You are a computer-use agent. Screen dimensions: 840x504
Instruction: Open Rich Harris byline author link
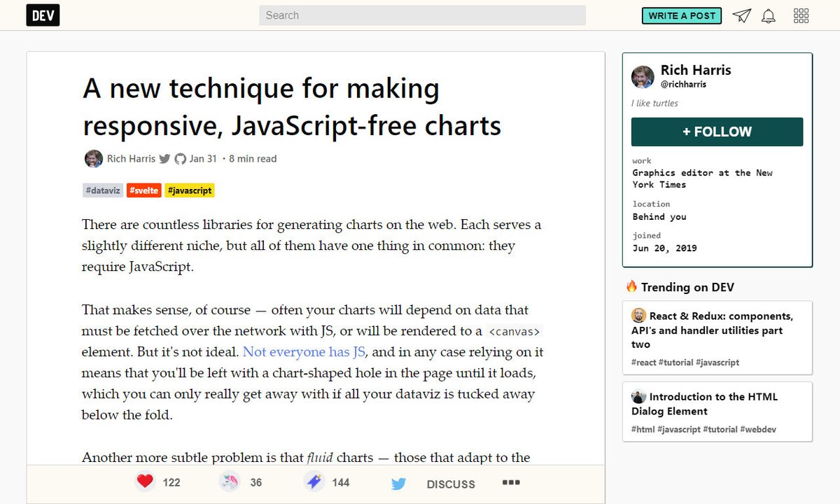(x=131, y=159)
